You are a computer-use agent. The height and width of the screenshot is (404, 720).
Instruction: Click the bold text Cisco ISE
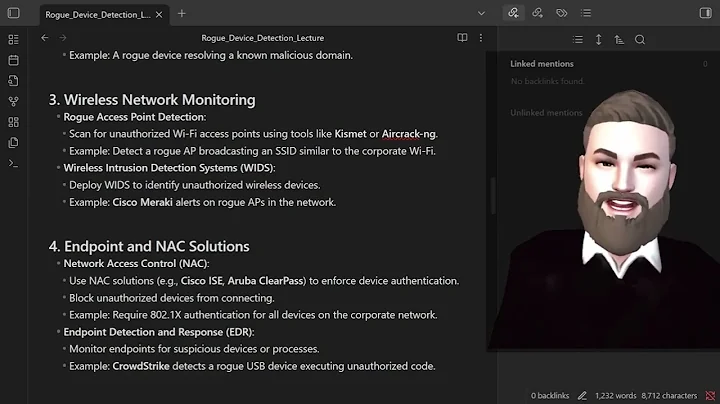pyautogui.click(x=202, y=281)
